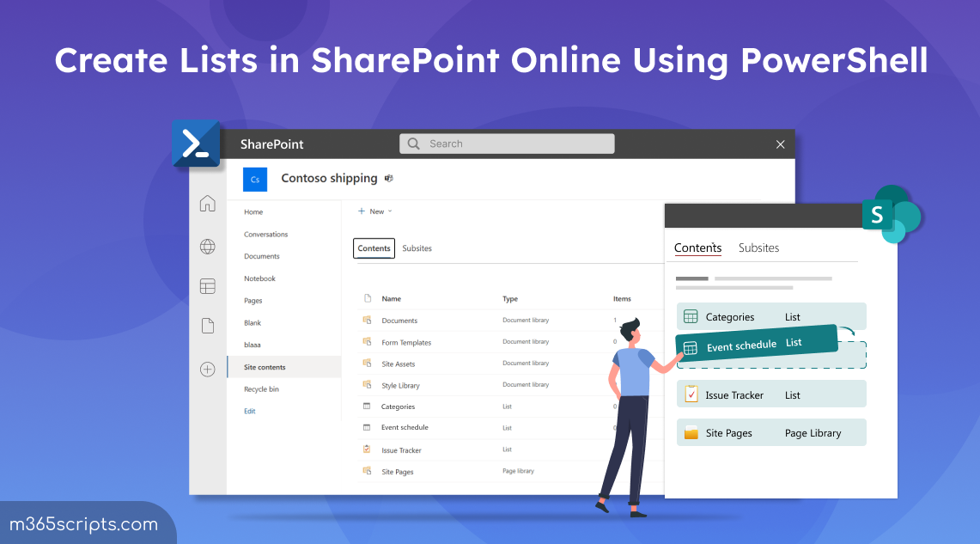Open the Site Assets library name
This screenshot has height=544, width=980.
(399, 364)
